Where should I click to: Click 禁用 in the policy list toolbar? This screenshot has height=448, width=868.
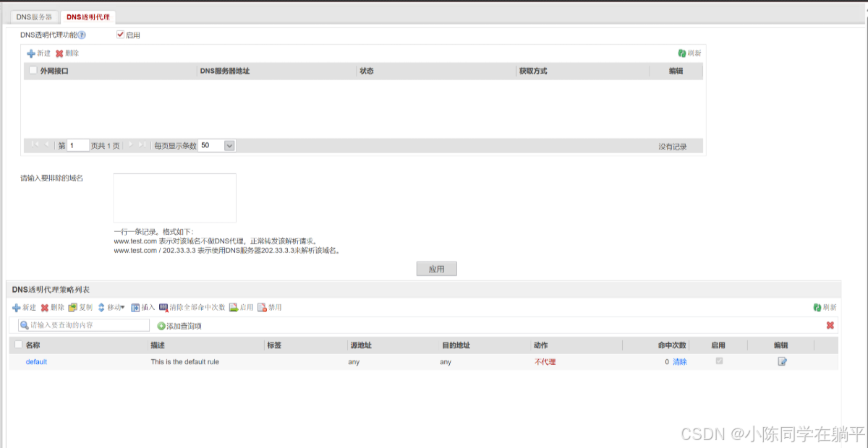pos(269,308)
